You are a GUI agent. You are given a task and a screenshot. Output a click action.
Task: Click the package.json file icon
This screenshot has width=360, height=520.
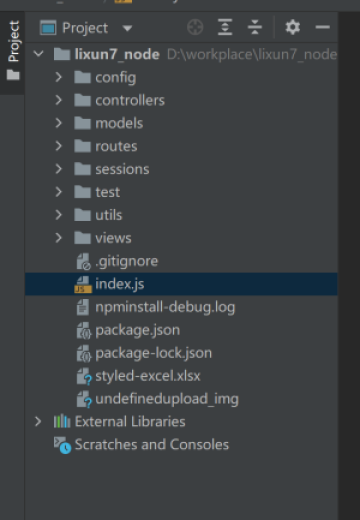(x=84, y=330)
